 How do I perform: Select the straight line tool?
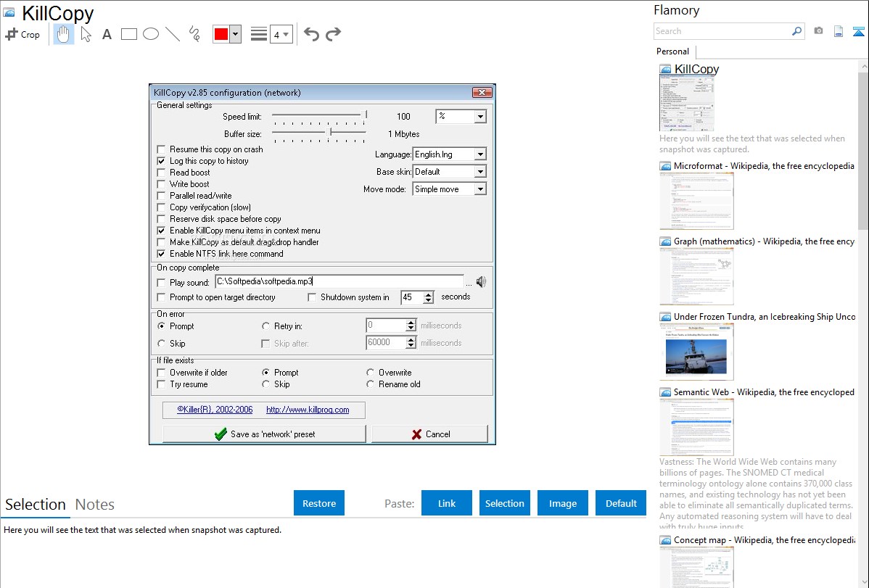coord(173,34)
